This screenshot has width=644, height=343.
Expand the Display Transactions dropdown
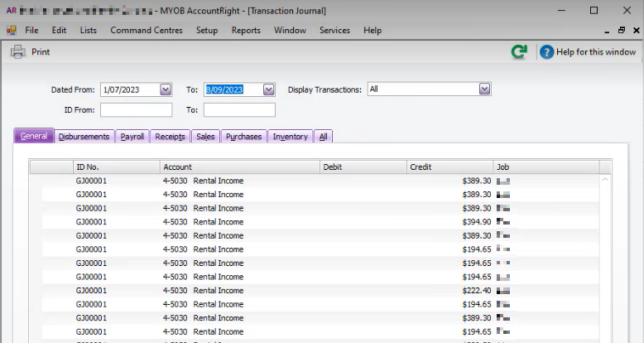[x=484, y=89]
